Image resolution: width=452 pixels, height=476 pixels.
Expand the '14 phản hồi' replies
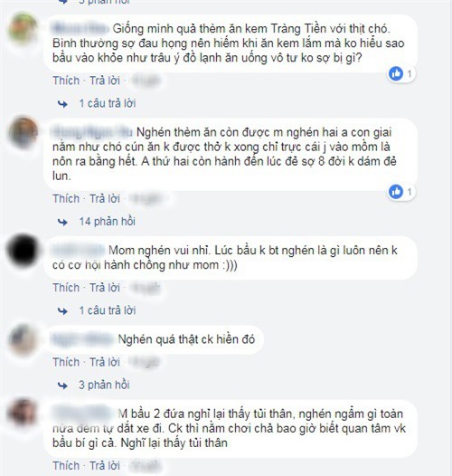(107, 222)
